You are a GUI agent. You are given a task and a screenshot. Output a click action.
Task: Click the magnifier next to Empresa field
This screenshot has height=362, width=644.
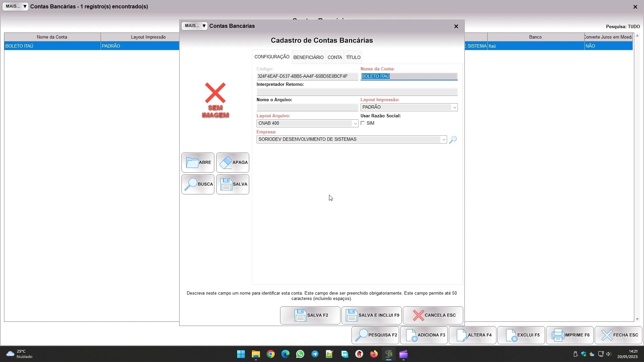tap(453, 139)
